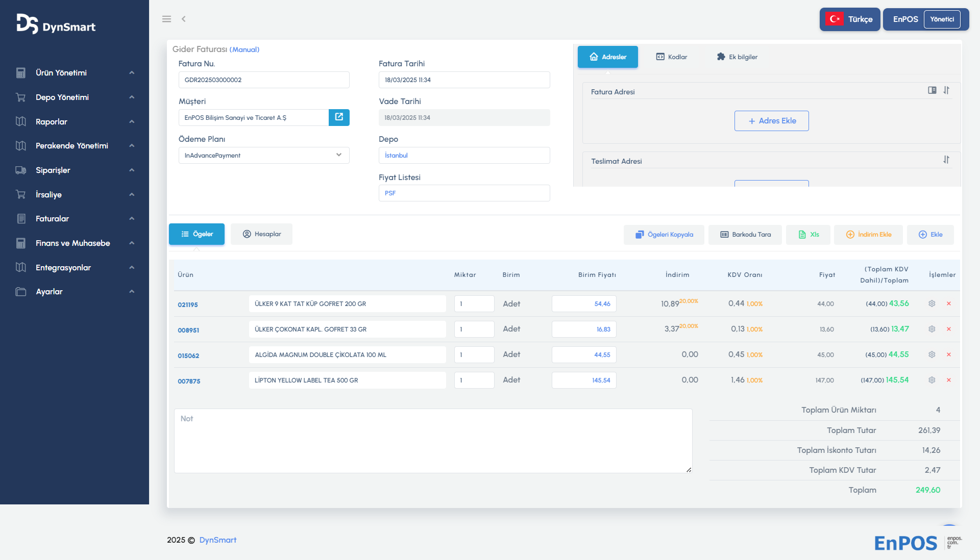The width and height of the screenshot is (980, 560).
Task: Click sort arrows icon in Fatura Adresi
Action: (946, 90)
